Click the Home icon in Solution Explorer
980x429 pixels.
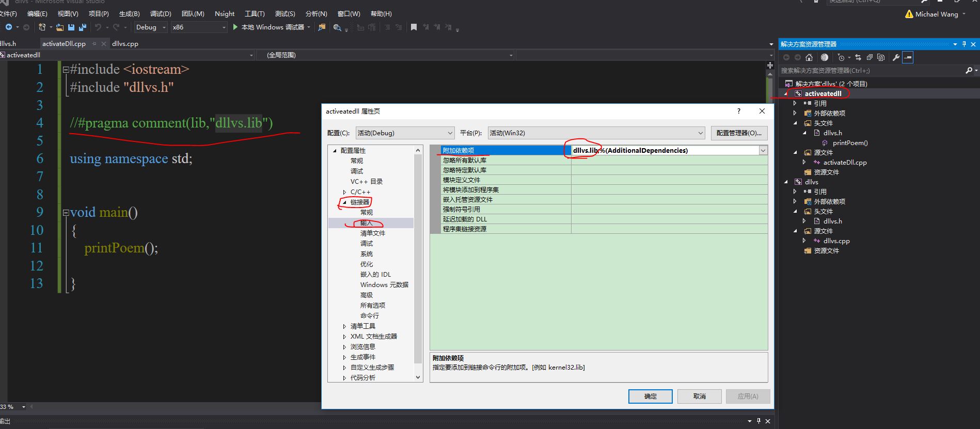[809, 57]
